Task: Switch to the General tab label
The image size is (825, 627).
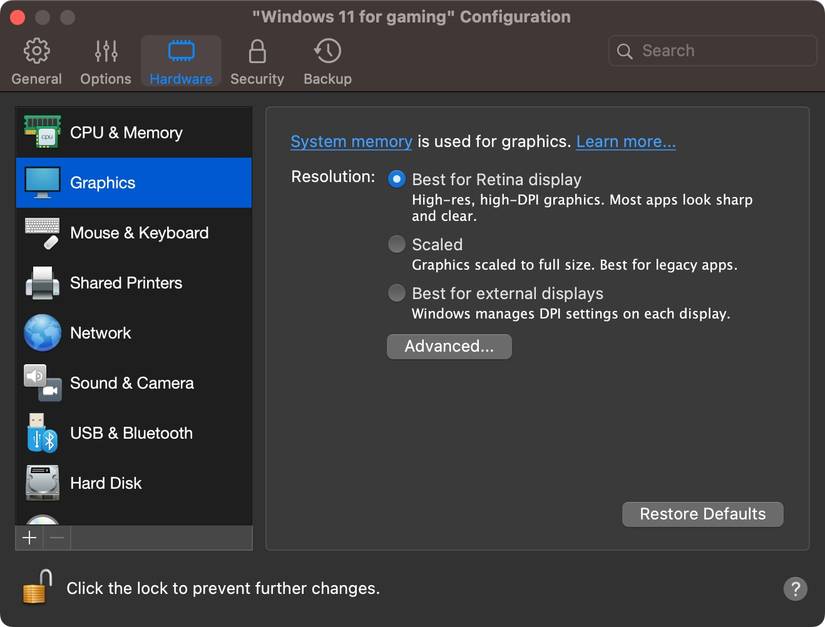Action: (36, 79)
